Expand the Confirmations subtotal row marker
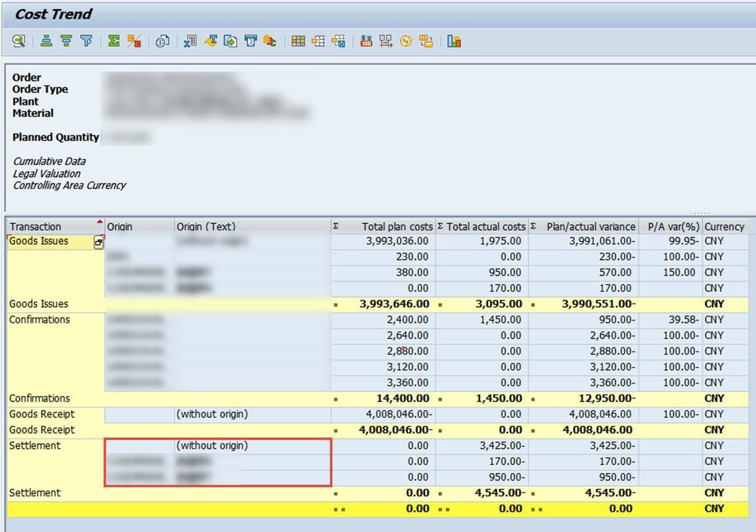The width and height of the screenshot is (756, 532). 336,399
